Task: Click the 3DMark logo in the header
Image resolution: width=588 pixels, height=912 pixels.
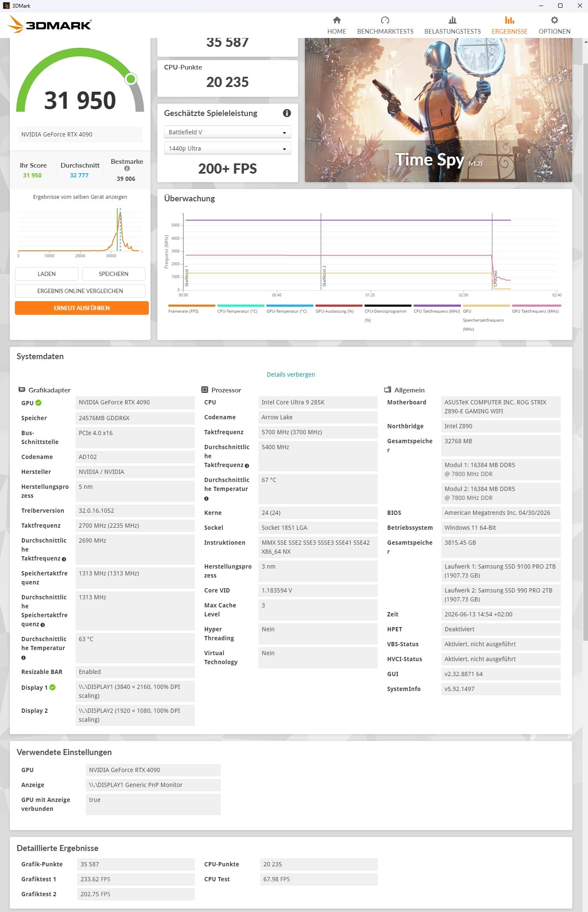Action: tap(49, 25)
